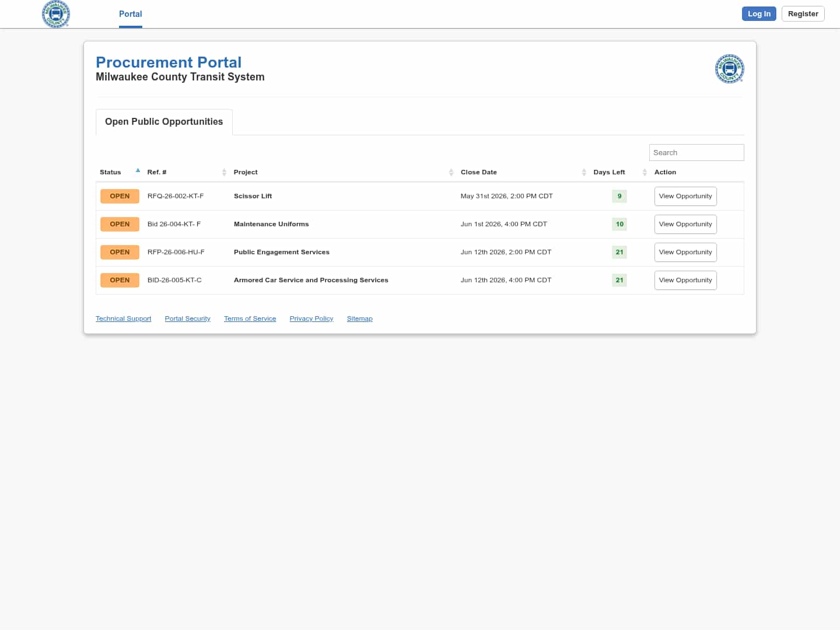The height and width of the screenshot is (630, 840).
Task: Open the Sitemap link
Action: coord(359,318)
